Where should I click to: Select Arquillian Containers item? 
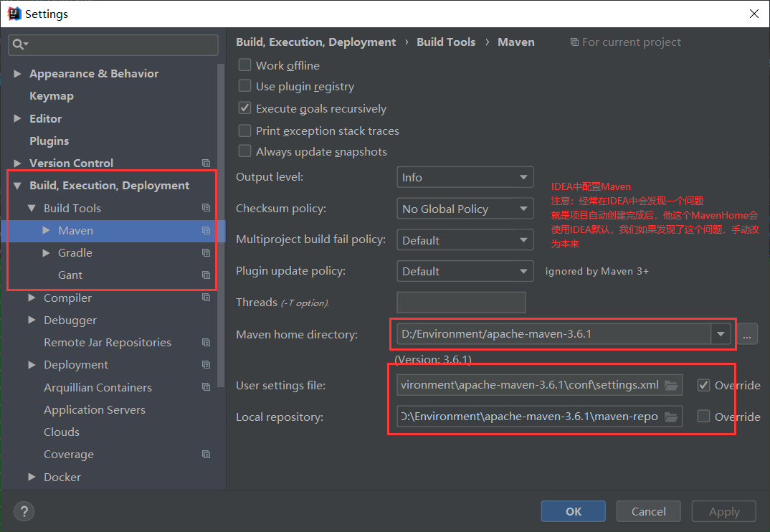(98, 387)
